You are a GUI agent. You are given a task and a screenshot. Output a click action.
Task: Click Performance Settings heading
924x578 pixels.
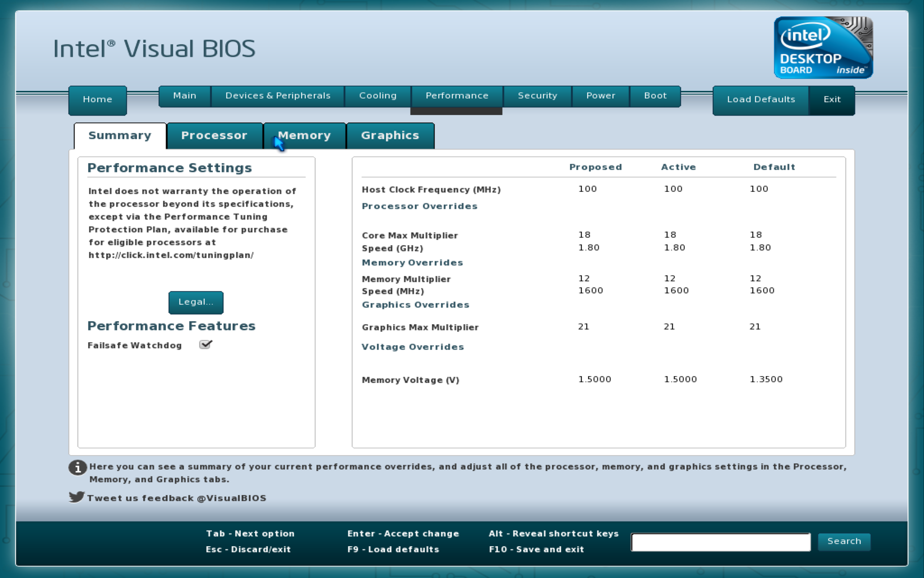tap(170, 168)
